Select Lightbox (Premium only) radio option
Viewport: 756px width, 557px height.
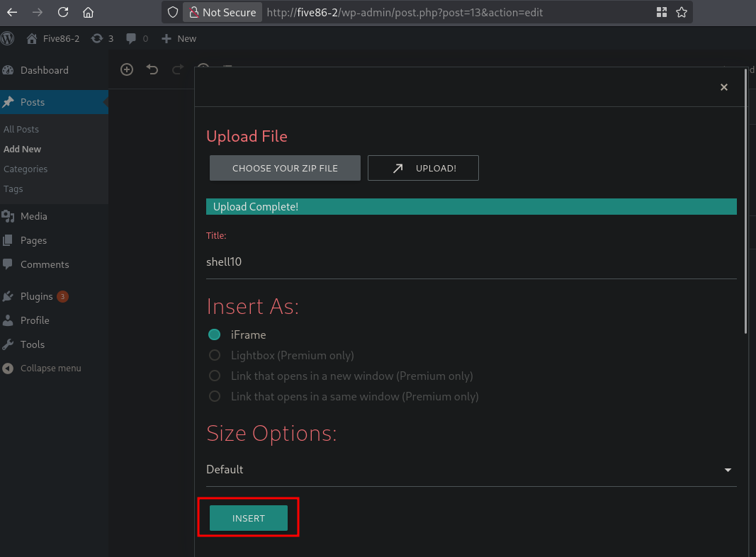point(215,356)
